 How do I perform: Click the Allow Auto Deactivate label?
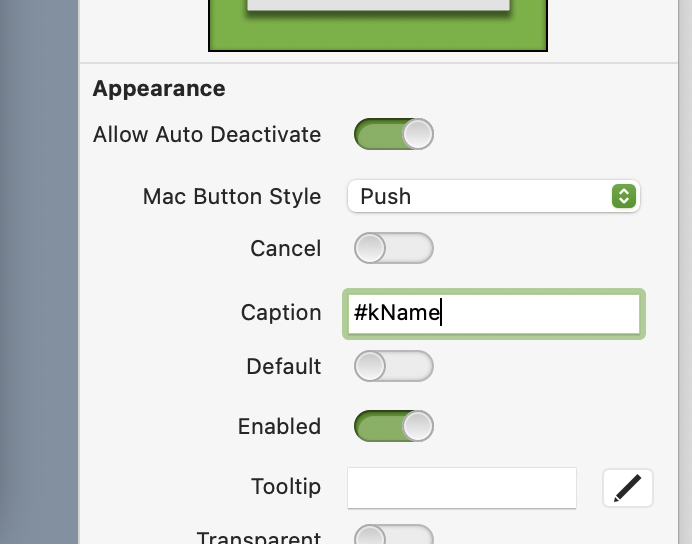pos(207,134)
